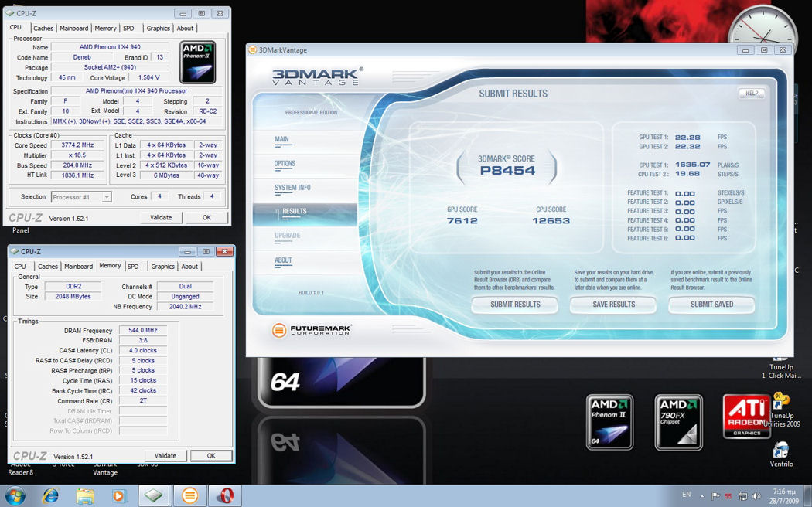
Task: Launch Windows Media Player from the taskbar
Action: point(118,495)
